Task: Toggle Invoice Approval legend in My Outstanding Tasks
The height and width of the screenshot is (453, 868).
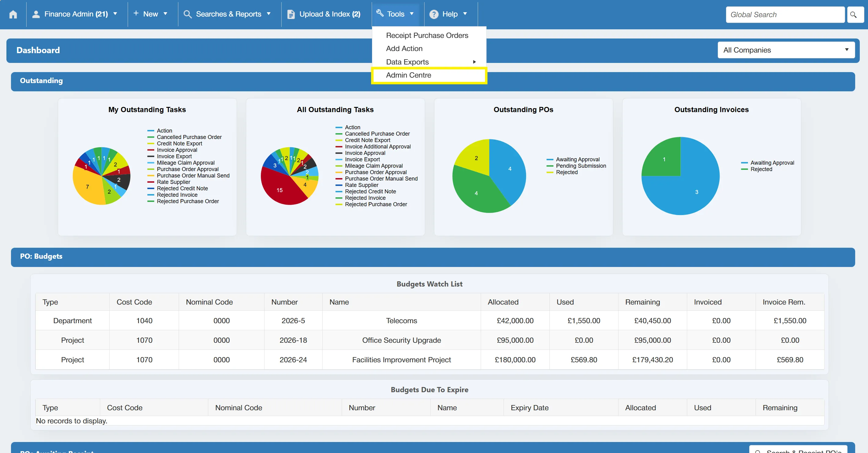Action: point(172,150)
